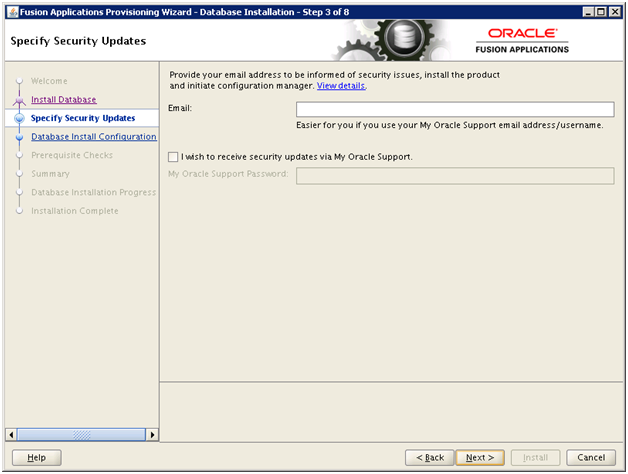Click the Summary step label
The width and height of the screenshot is (628, 474).
[50, 174]
